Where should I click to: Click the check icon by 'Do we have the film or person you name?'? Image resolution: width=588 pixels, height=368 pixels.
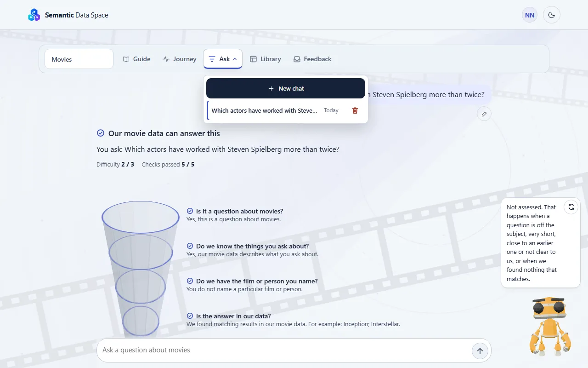[x=190, y=281]
